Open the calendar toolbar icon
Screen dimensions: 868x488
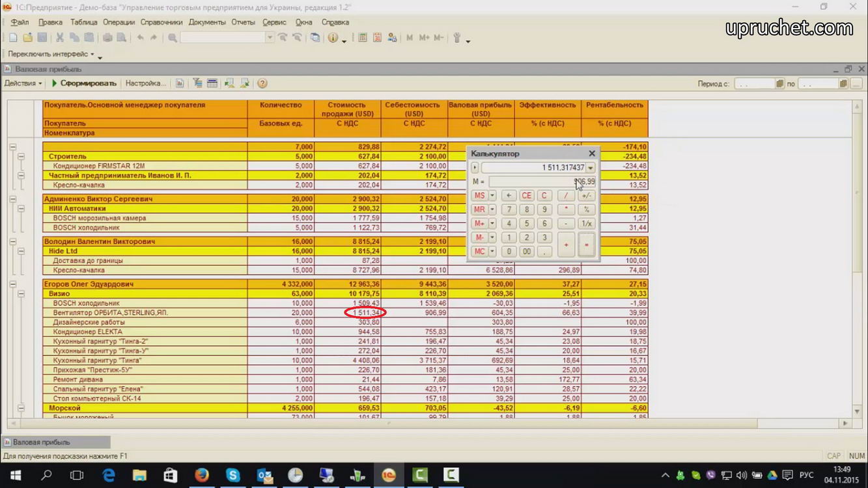click(377, 38)
